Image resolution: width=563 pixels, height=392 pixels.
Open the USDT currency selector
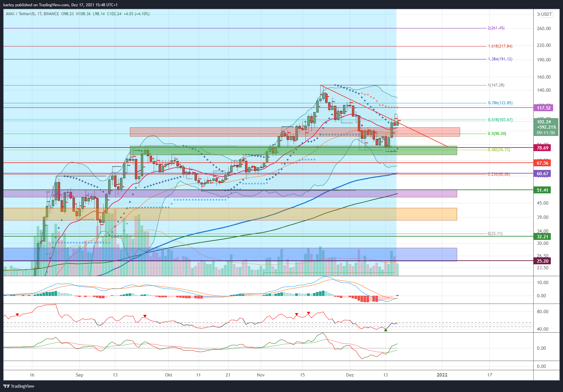point(546,14)
